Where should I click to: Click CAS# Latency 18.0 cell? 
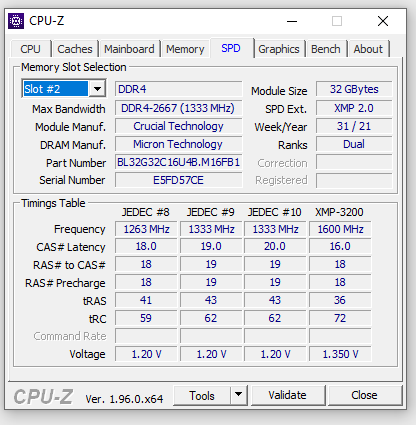pos(146,246)
